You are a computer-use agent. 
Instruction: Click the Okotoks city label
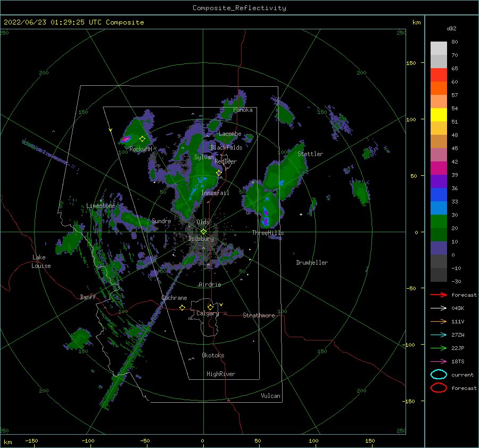tap(213, 355)
